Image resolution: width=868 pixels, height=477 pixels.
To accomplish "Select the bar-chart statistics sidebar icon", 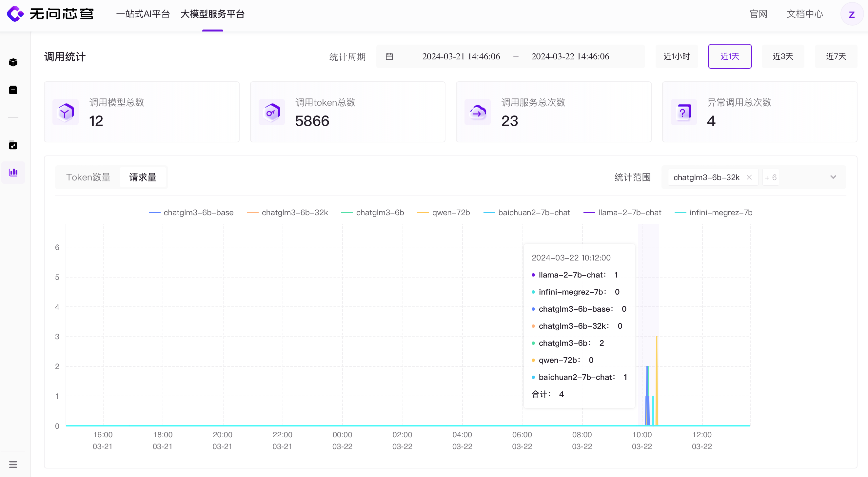I will click(x=13, y=172).
